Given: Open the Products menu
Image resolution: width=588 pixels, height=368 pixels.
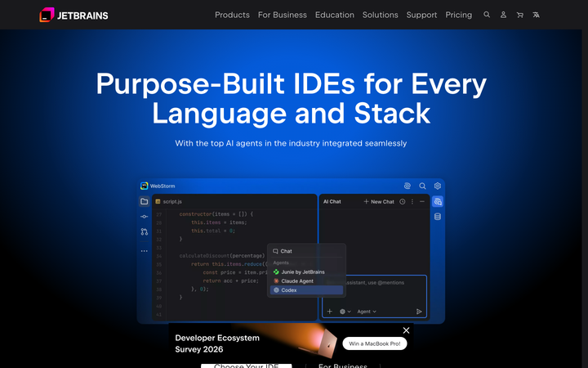Looking at the screenshot, I should 232,15.
